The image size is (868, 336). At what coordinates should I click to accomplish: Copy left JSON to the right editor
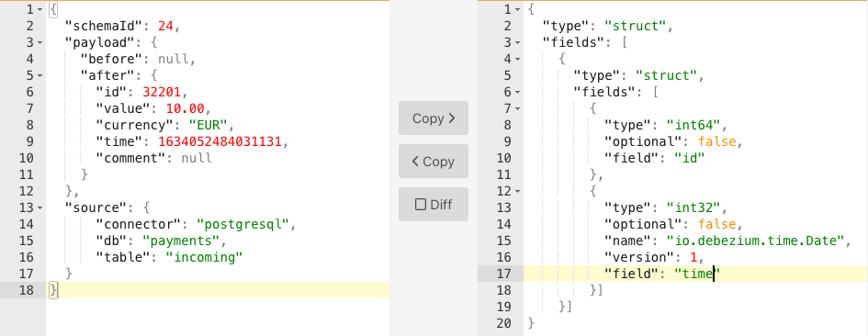tap(434, 118)
